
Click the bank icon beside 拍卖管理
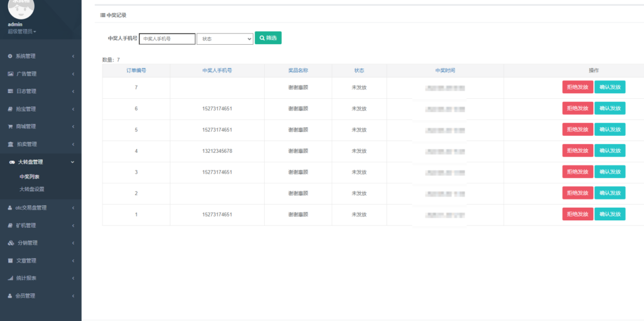[x=10, y=144]
